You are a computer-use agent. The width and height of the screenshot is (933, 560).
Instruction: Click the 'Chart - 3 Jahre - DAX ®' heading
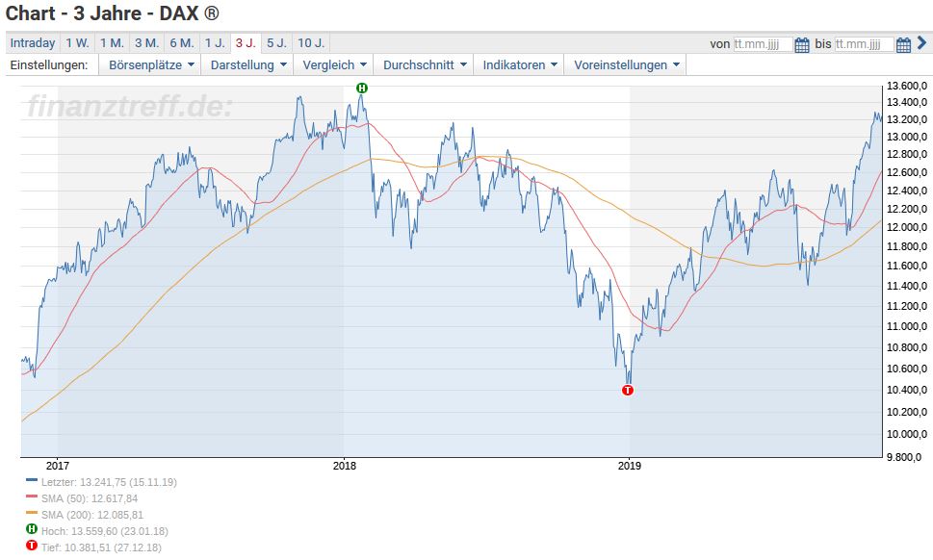click(x=113, y=13)
